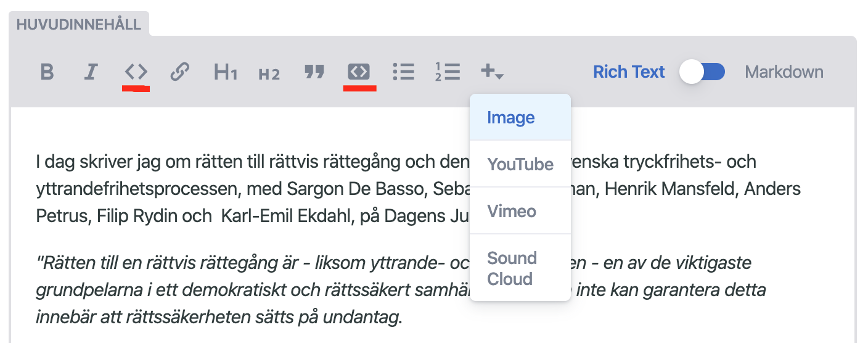This screenshot has height=343, width=868.
Task: Insert a block quote
Action: 314,72
